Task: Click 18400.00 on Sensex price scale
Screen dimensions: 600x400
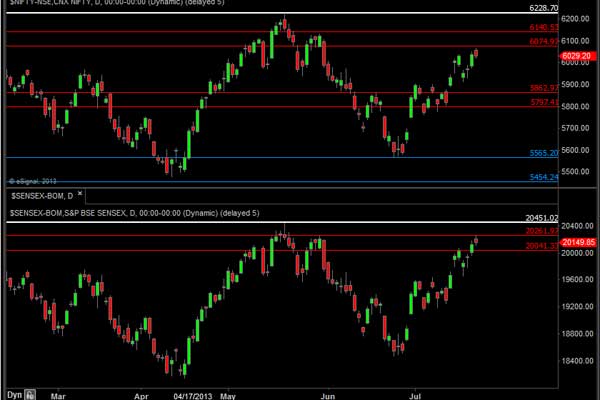Action: pos(577,360)
